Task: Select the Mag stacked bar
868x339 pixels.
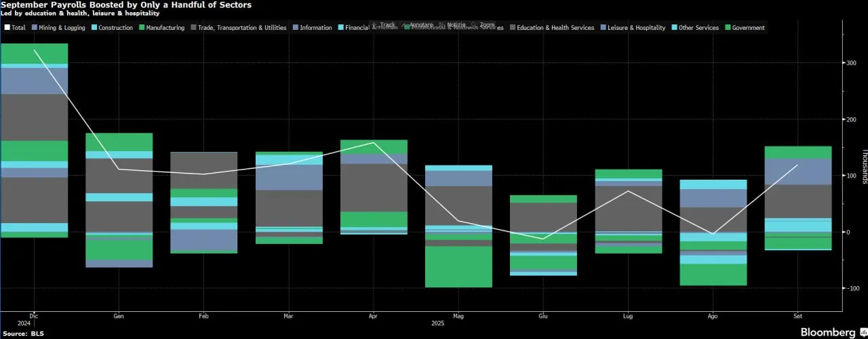Action: [458, 226]
